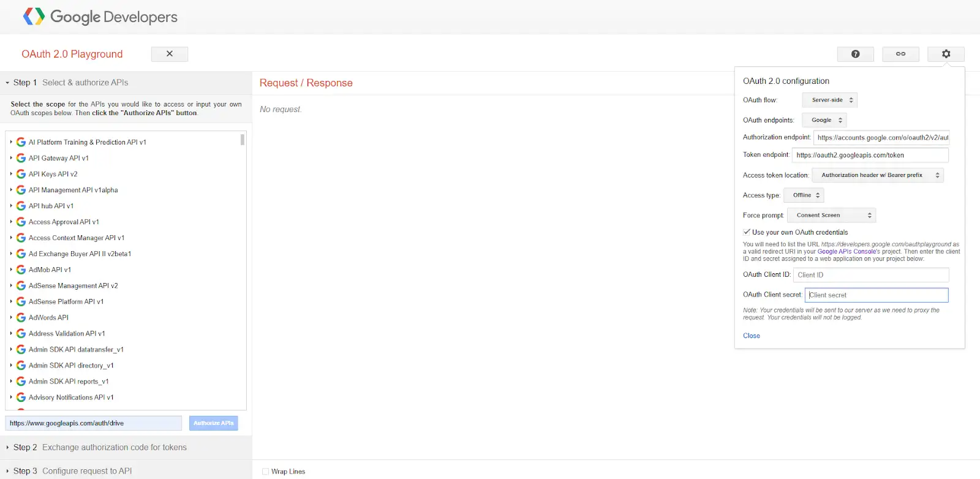Click Google icon for API Management API v1alpha
Viewport: 980px width, 479px height.
point(21,190)
